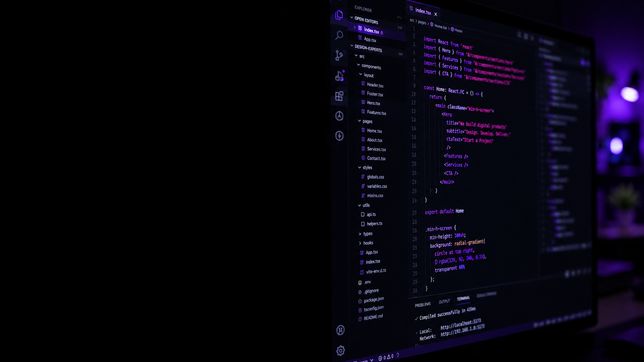Open the Manage settings gear icon

click(x=341, y=350)
